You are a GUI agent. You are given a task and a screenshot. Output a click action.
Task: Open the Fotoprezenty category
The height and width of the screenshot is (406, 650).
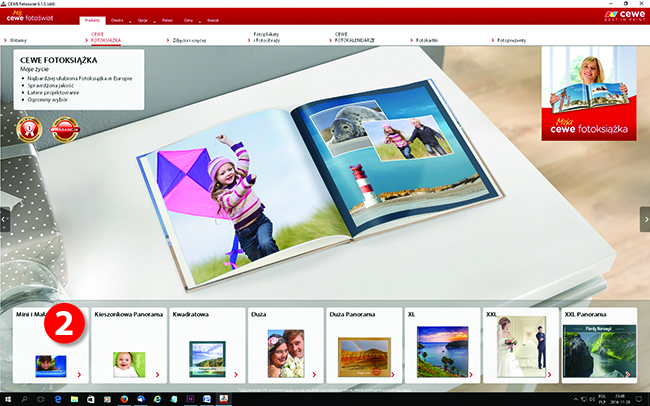click(x=512, y=39)
